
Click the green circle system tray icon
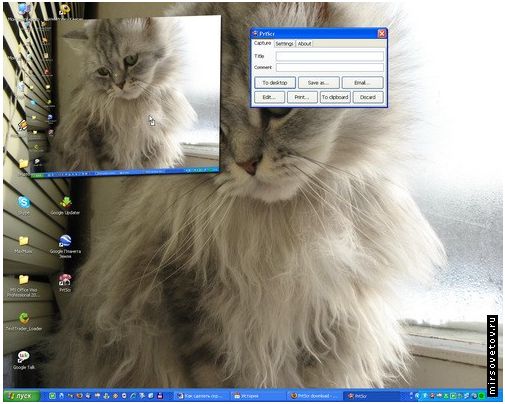(481, 396)
